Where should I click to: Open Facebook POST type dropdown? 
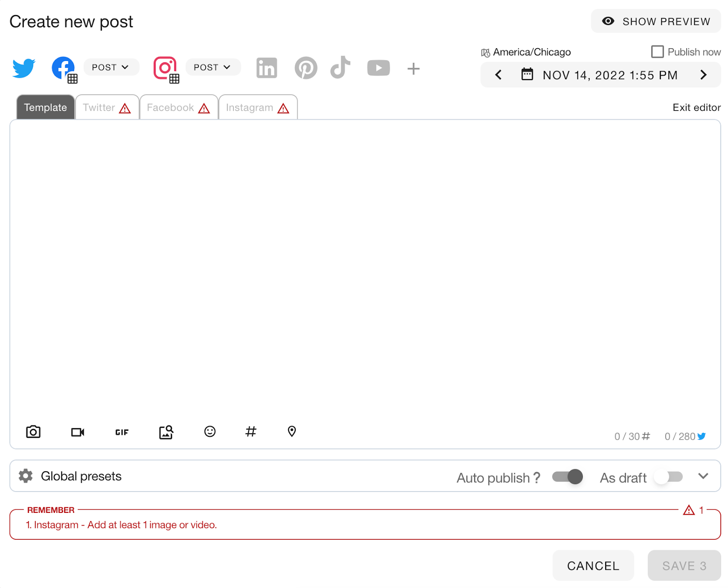pyautogui.click(x=111, y=67)
